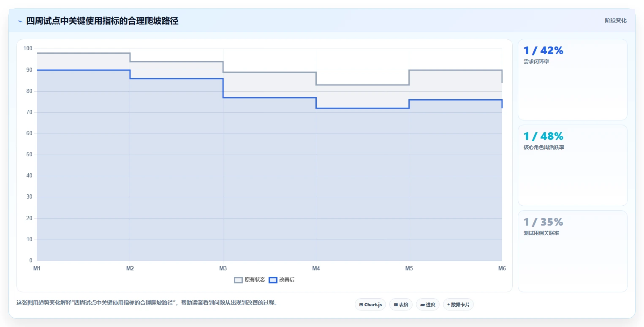The image size is (644, 327).
Task: Click the 四周试点中关键使用指标的合理爬坡路径 title
Action: [102, 21]
